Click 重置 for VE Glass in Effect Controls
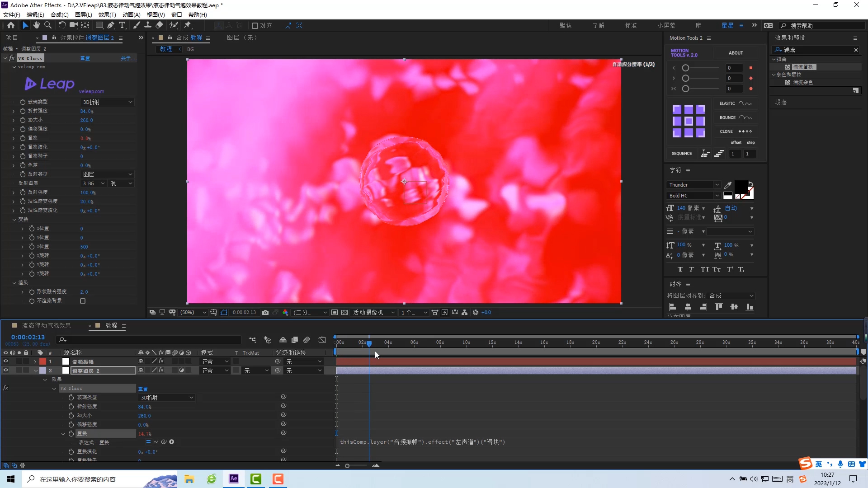 point(85,58)
